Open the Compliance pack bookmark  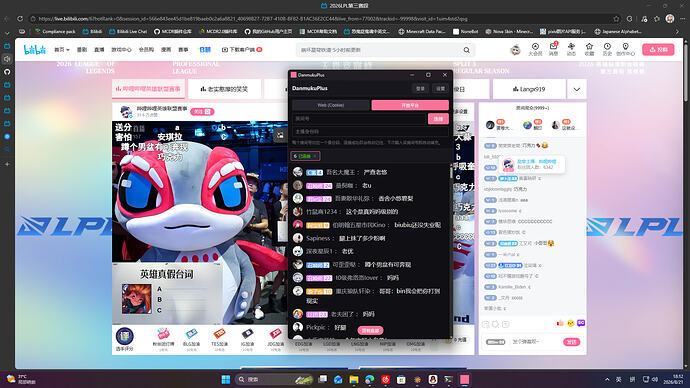tap(55, 32)
